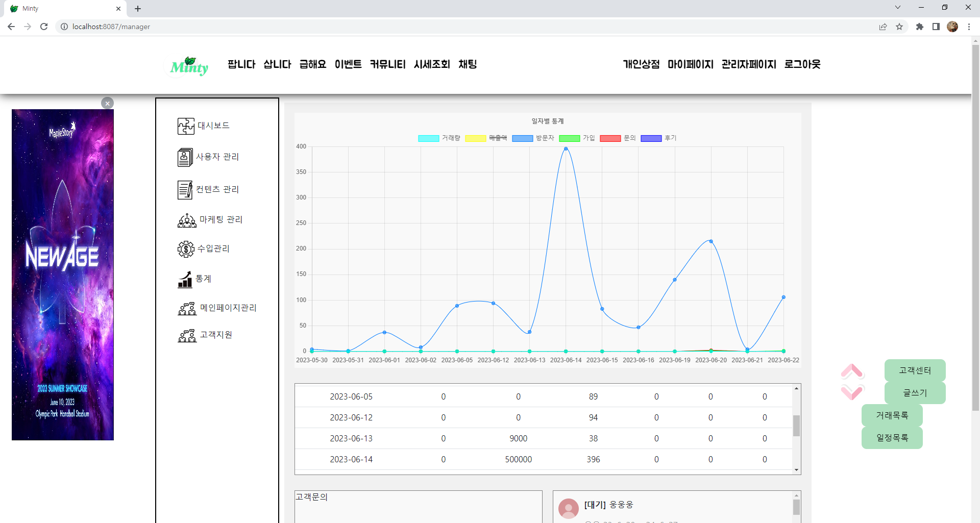Go to 관리자페이지 in top navigation
This screenshot has width=980, height=523.
tap(748, 64)
